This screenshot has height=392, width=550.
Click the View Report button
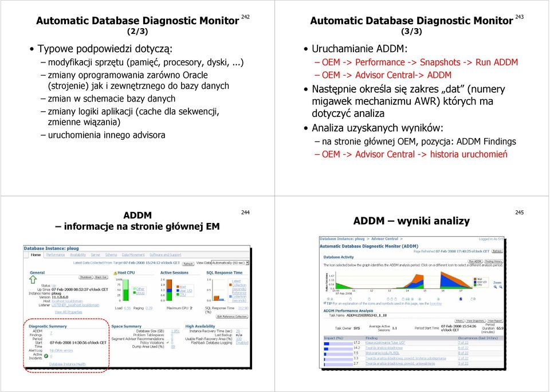495,321
